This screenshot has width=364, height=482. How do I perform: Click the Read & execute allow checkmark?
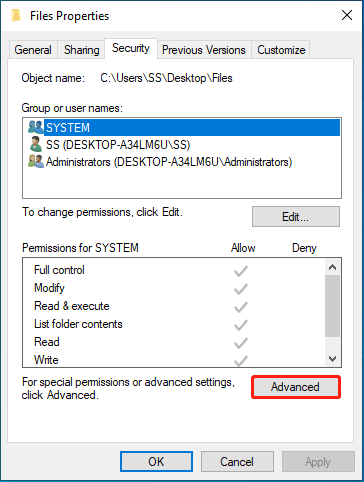click(x=241, y=307)
